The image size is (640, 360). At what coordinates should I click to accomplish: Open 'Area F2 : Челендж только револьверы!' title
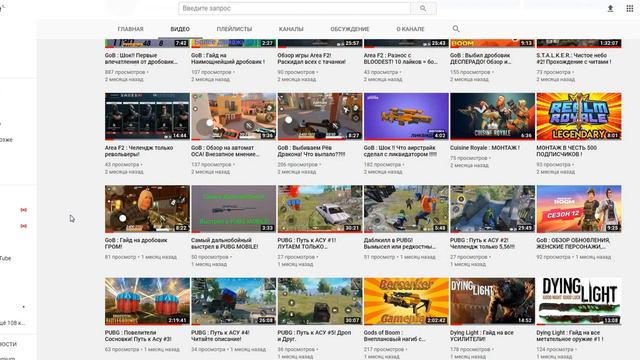point(139,151)
